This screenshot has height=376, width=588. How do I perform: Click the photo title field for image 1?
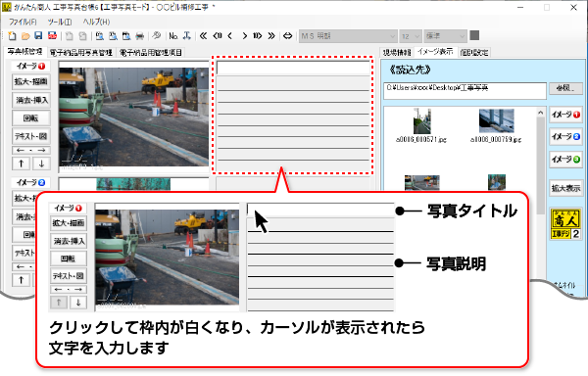(293, 68)
